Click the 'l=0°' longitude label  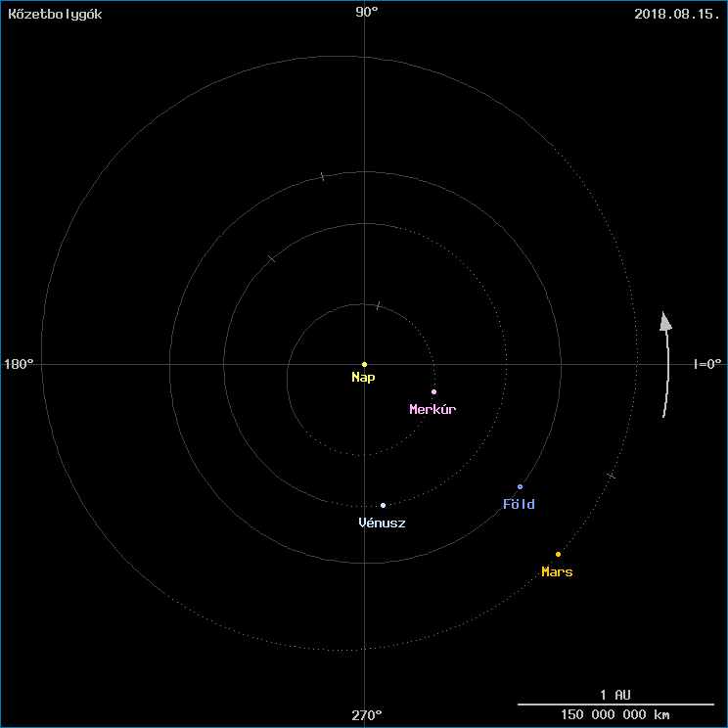point(707,364)
